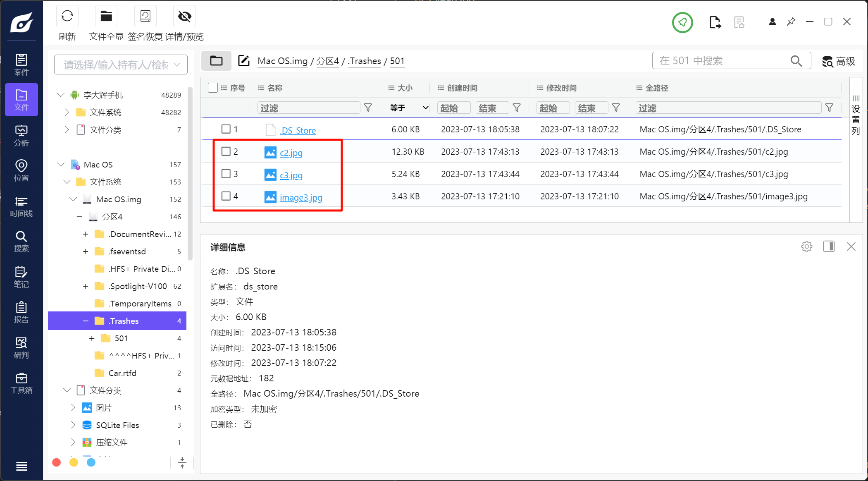Open the c3.jpg file link

[291, 175]
